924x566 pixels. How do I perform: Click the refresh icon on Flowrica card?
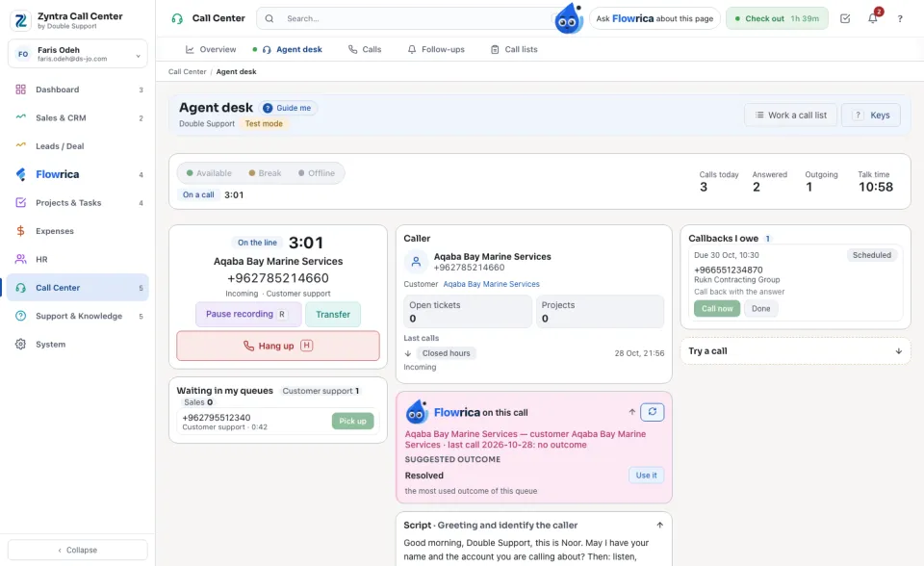click(x=653, y=412)
